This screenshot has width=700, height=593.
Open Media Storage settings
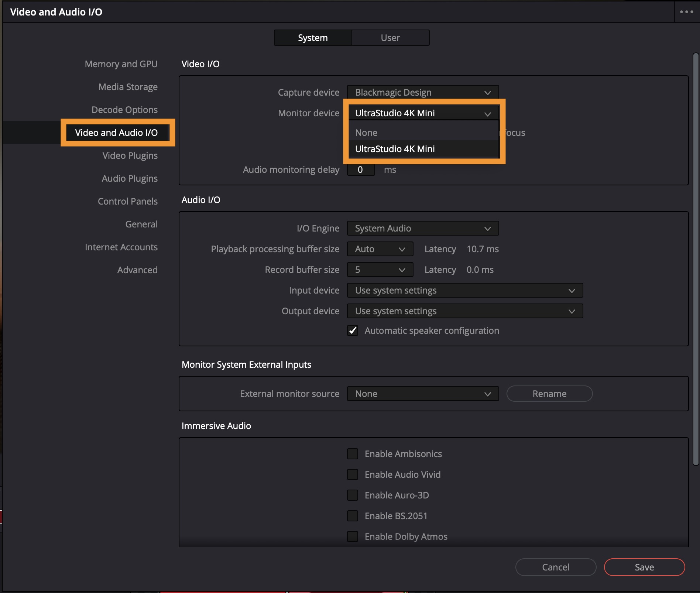128,87
